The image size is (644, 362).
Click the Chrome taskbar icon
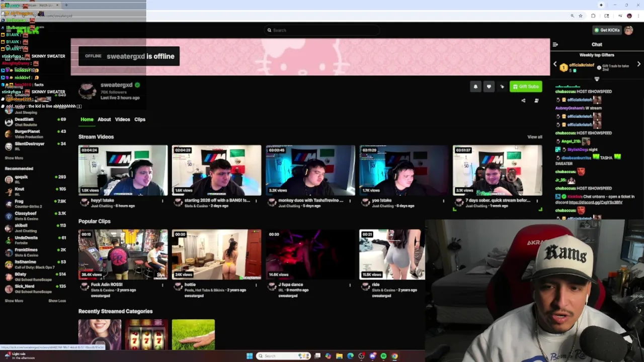pos(394,356)
